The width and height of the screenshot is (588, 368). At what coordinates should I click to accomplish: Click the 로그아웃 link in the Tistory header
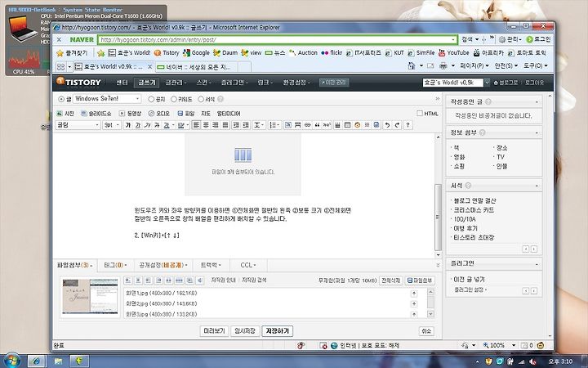click(x=534, y=83)
